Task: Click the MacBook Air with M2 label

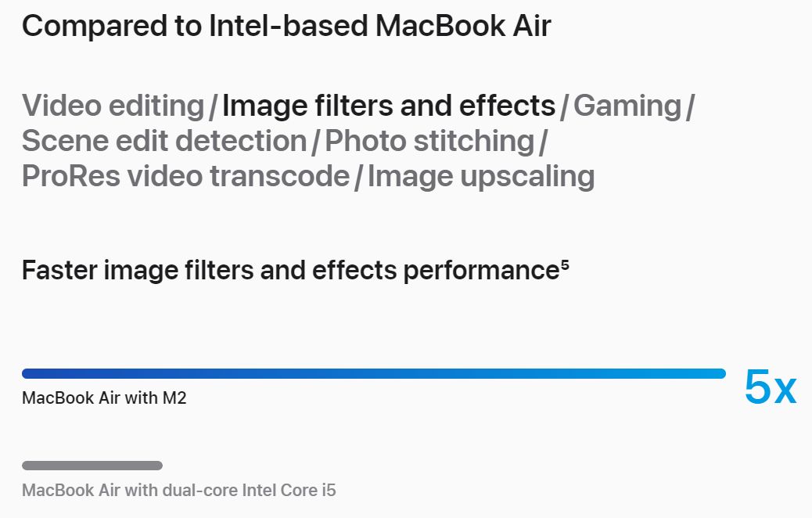Action: [x=104, y=397]
